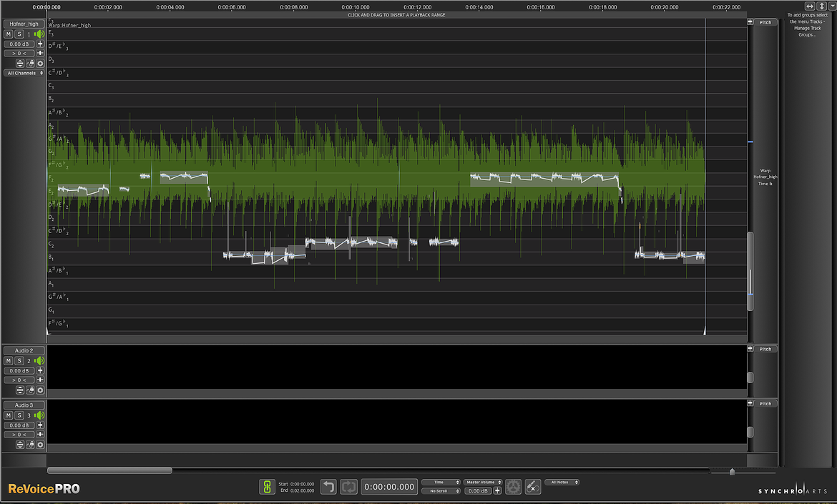Click the Pitch tab for Audio 2 track
This screenshot has height=504, width=837.
tap(765, 349)
